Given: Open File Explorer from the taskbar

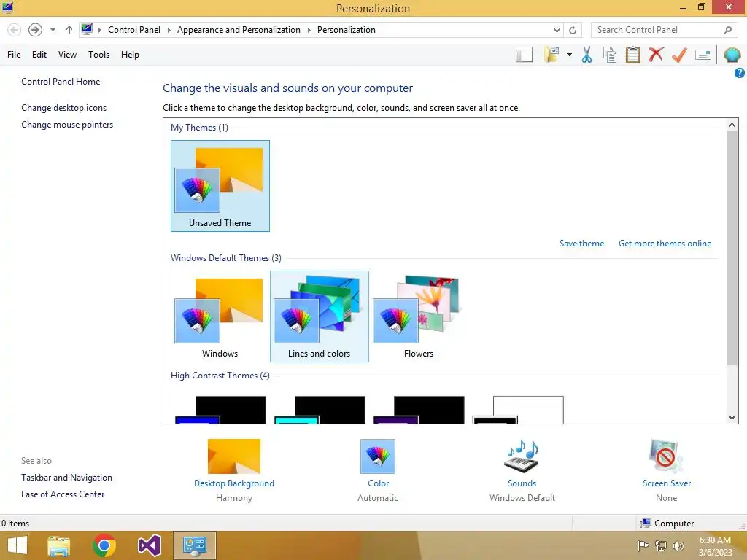Looking at the screenshot, I should (58, 545).
